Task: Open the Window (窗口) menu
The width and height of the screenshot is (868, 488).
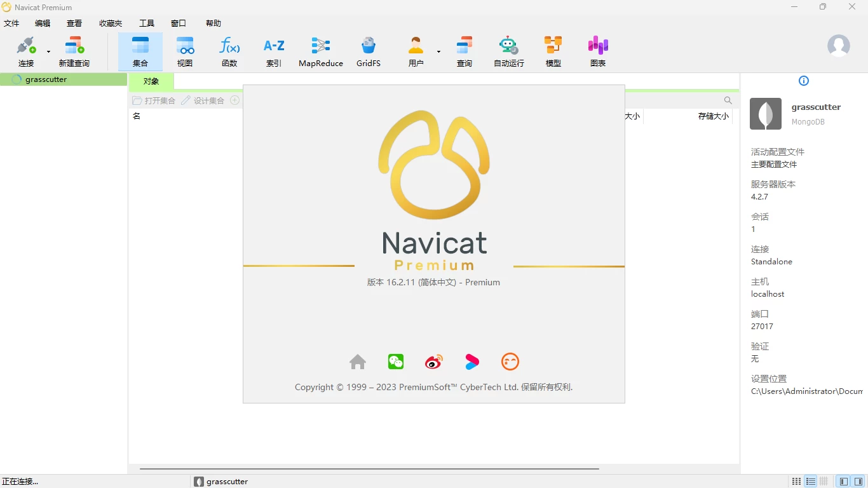Action: [x=179, y=24]
